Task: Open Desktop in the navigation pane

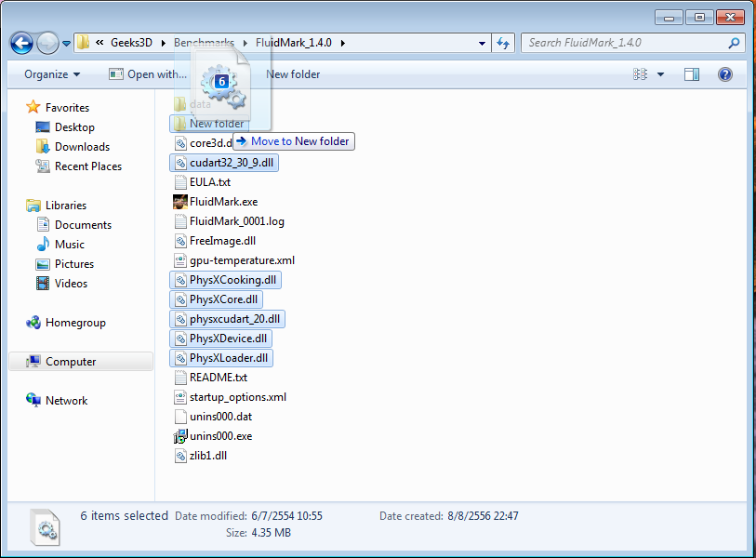Action: pyautogui.click(x=74, y=127)
